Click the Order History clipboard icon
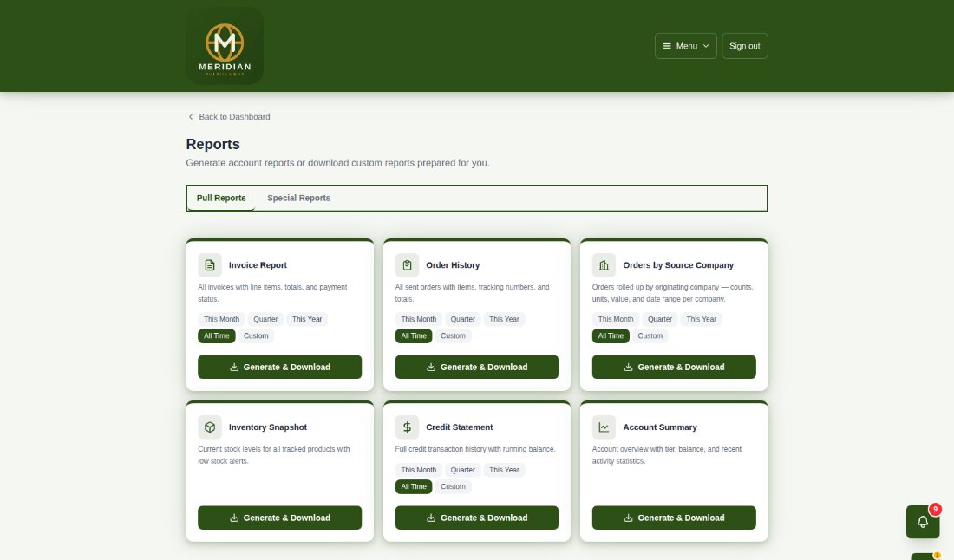 tap(407, 265)
